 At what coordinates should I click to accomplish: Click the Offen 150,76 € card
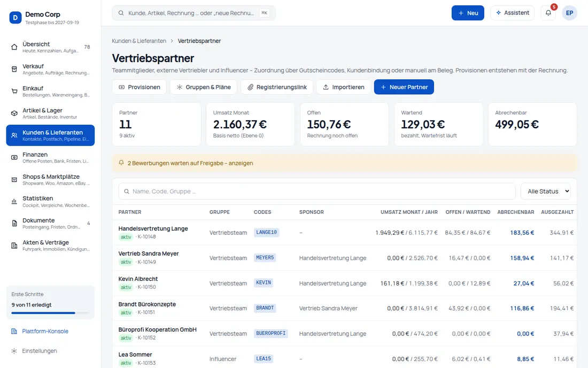coord(344,124)
